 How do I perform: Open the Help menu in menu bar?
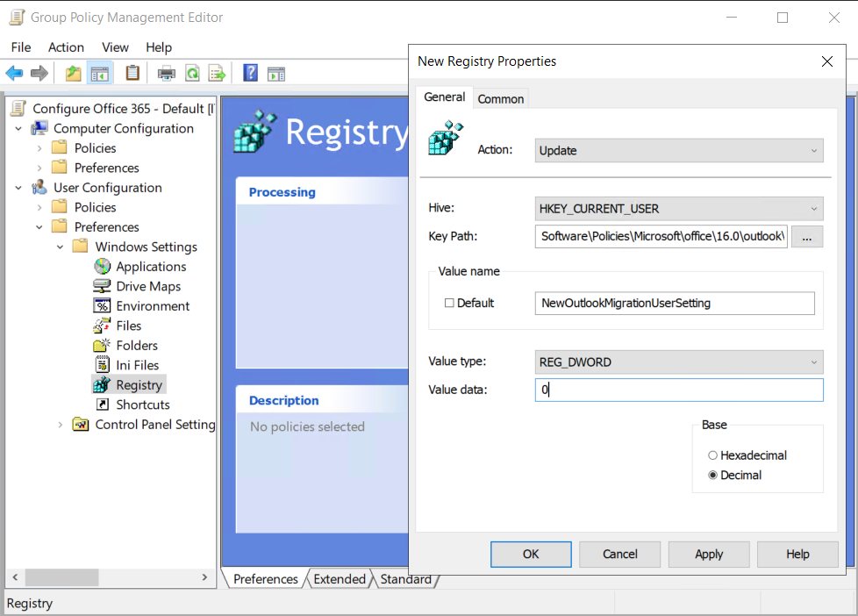click(159, 47)
